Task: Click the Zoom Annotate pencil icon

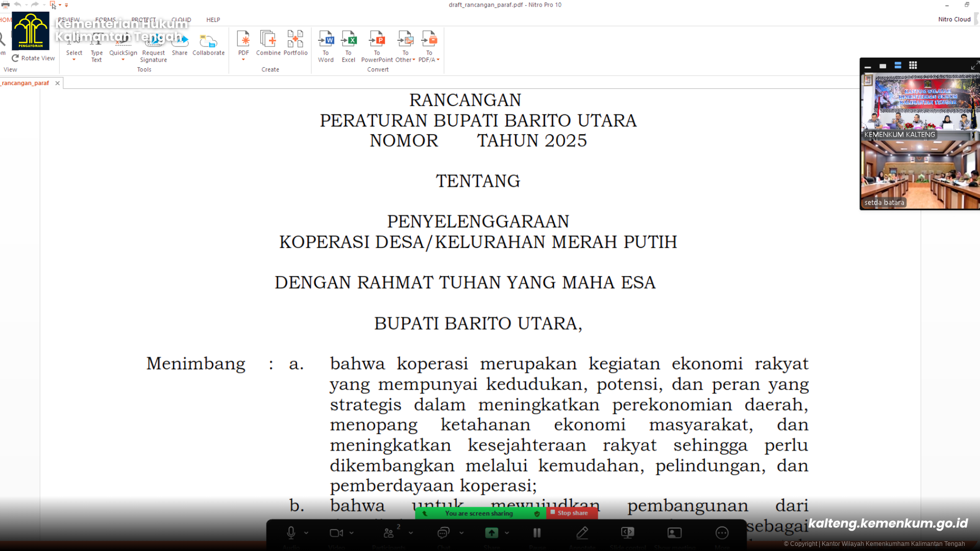Action: (x=582, y=533)
